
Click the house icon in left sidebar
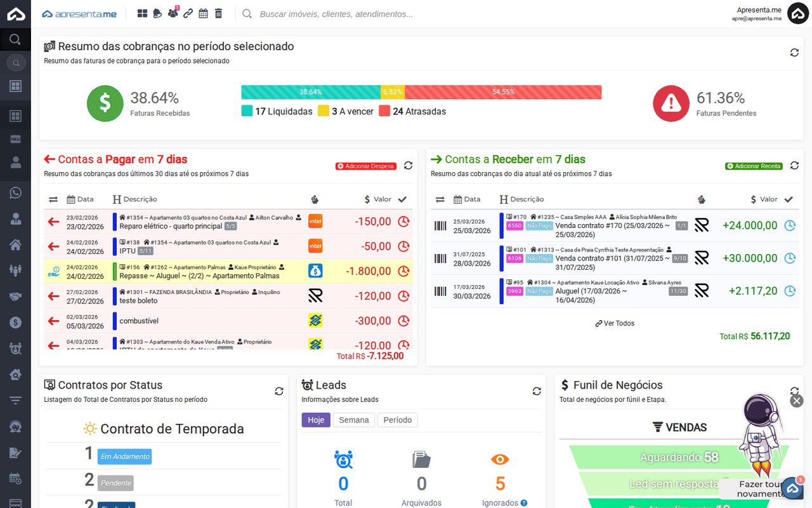(15, 244)
